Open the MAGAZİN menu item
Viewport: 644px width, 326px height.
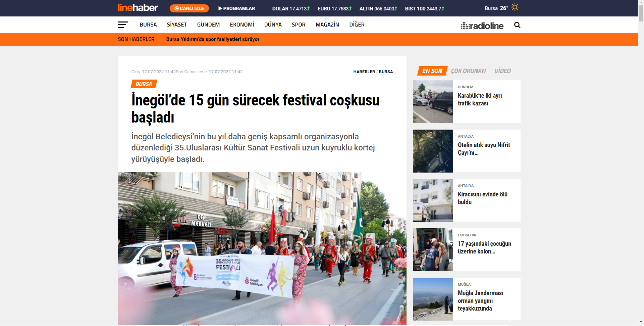click(327, 25)
